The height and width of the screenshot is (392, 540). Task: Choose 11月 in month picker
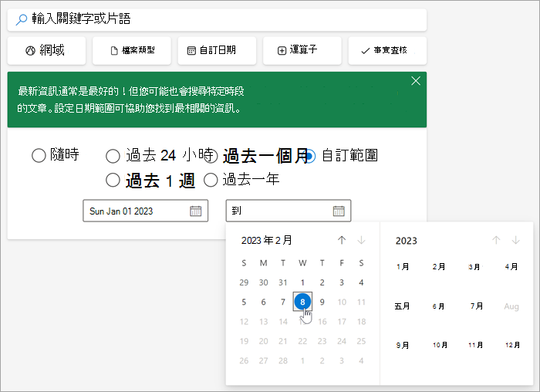tap(476, 345)
